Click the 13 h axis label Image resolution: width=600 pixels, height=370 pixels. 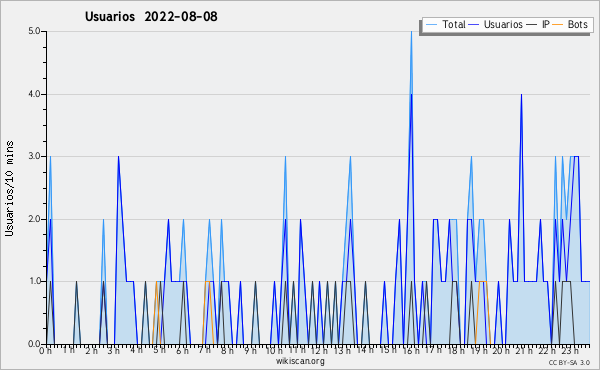point(341,351)
